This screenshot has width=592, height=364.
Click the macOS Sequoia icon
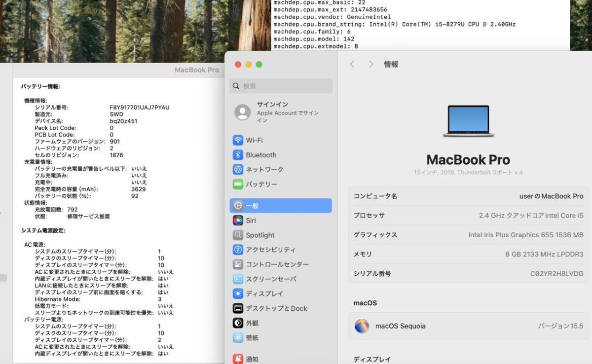tap(362, 326)
